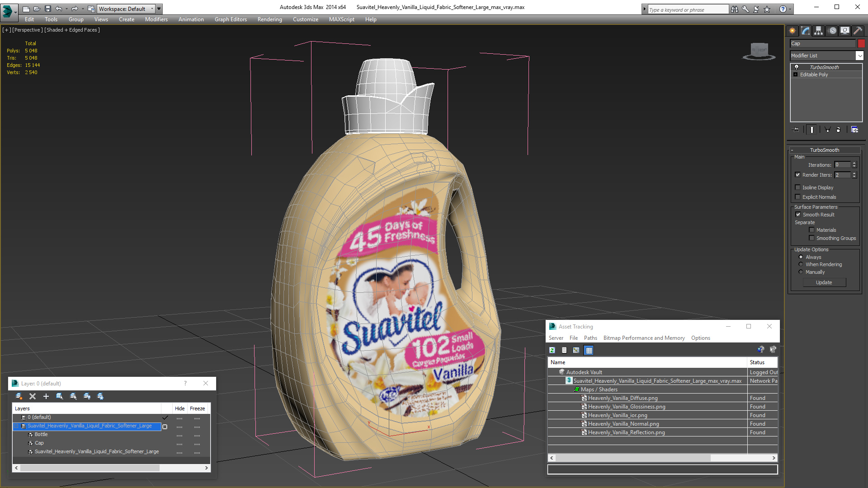Click Freeze/Unfreeze All Layers icon
The image size is (868, 488).
100,396
